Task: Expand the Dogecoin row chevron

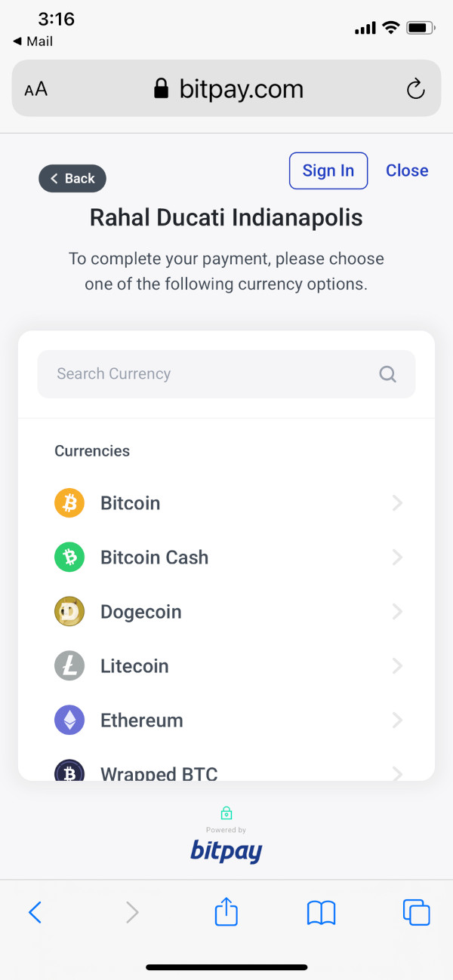Action: 397,611
